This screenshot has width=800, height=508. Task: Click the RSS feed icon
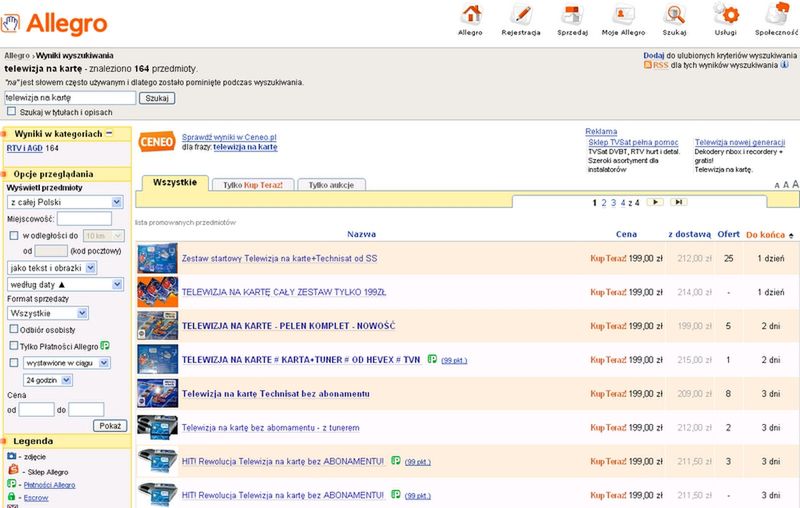pyautogui.click(x=647, y=65)
